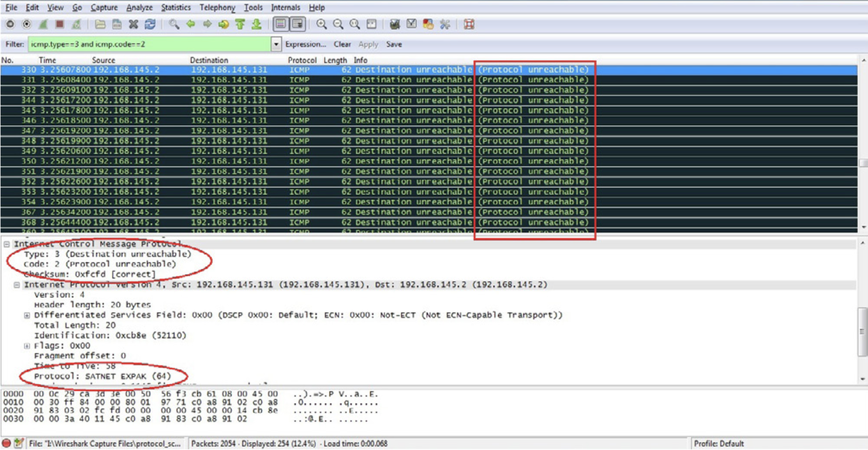Click the zoom in magnifier icon

[x=322, y=24]
